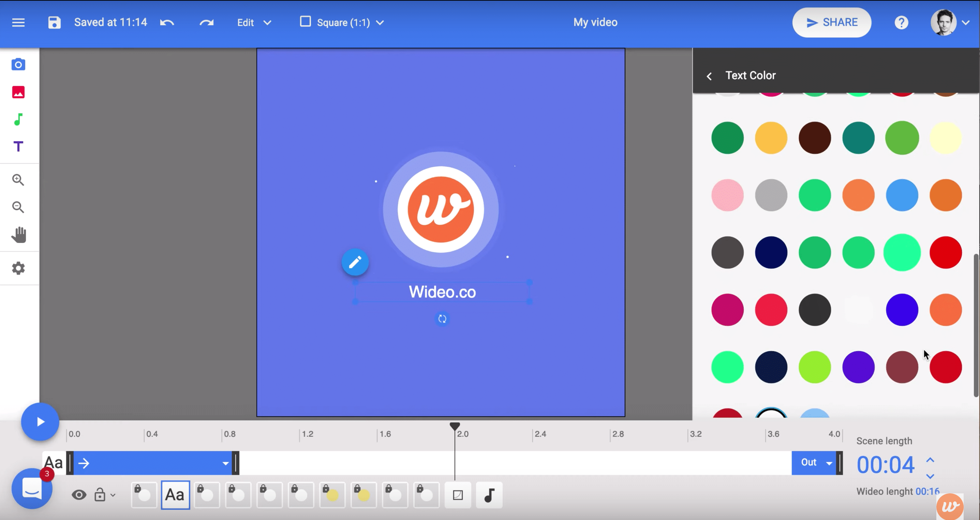Screen dimensions: 980x520
Task: Pick the maroon color swatch
Action: point(902,367)
